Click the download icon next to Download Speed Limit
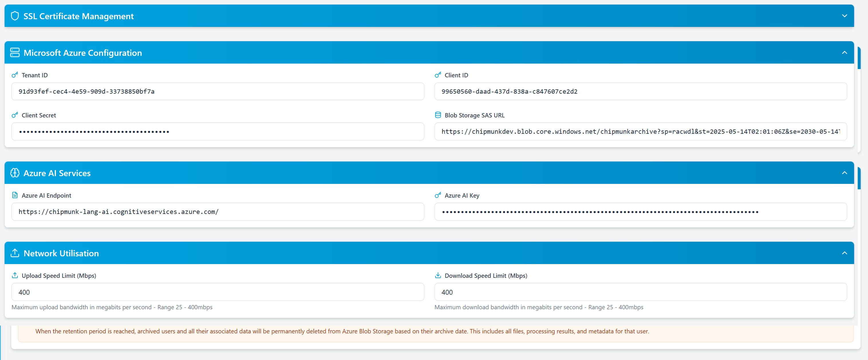 coord(438,276)
